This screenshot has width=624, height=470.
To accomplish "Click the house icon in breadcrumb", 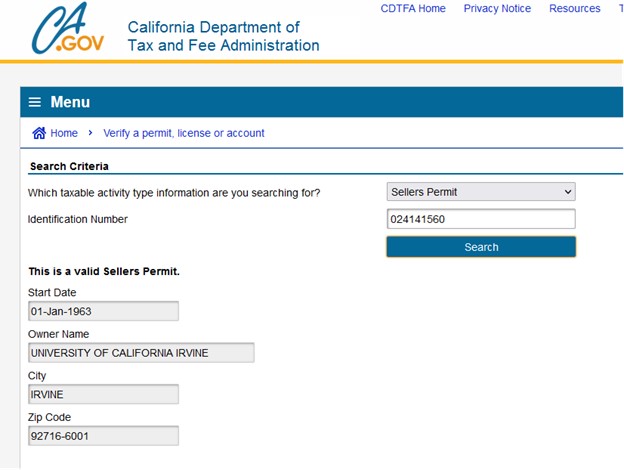I will 39,133.
